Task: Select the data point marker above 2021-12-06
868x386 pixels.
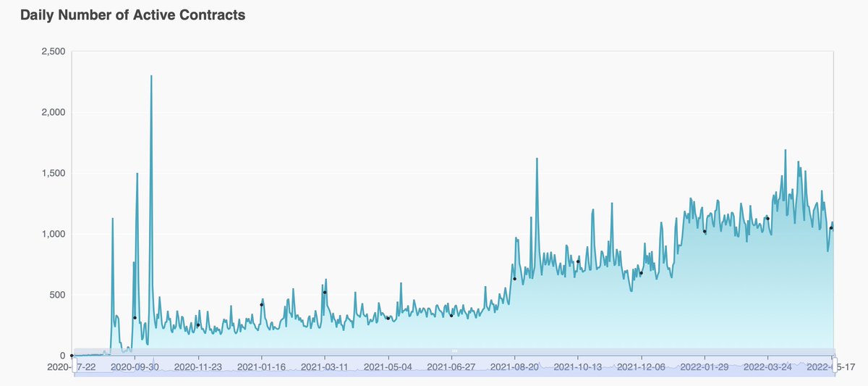Action: click(641, 273)
